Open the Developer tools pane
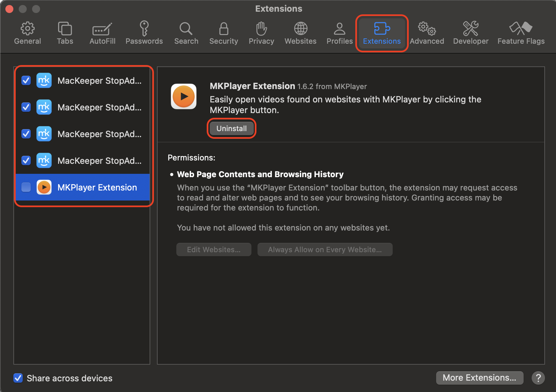The image size is (556, 392). (471, 32)
